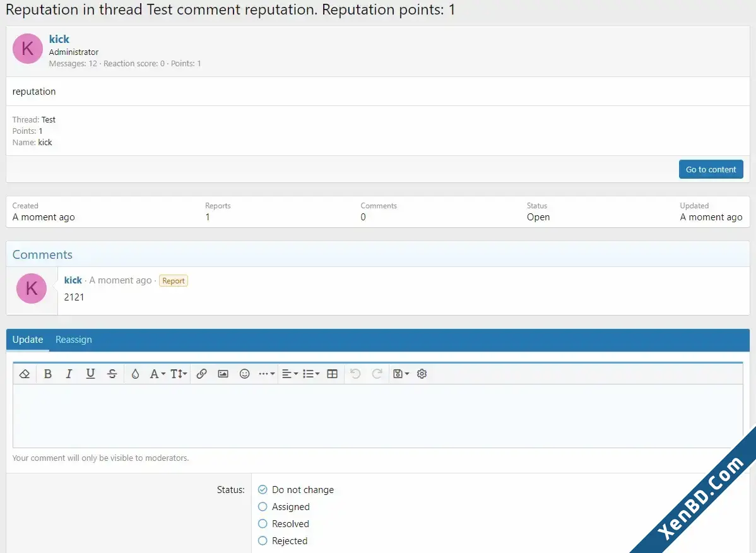Open the More insert options dropdown
Image resolution: width=756 pixels, height=553 pixels.
click(x=267, y=374)
